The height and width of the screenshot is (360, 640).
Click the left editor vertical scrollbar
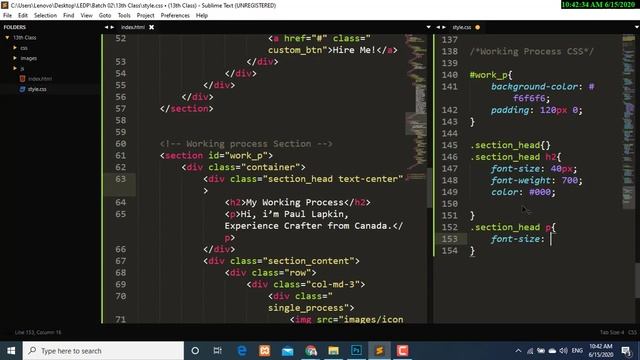pos(430,187)
